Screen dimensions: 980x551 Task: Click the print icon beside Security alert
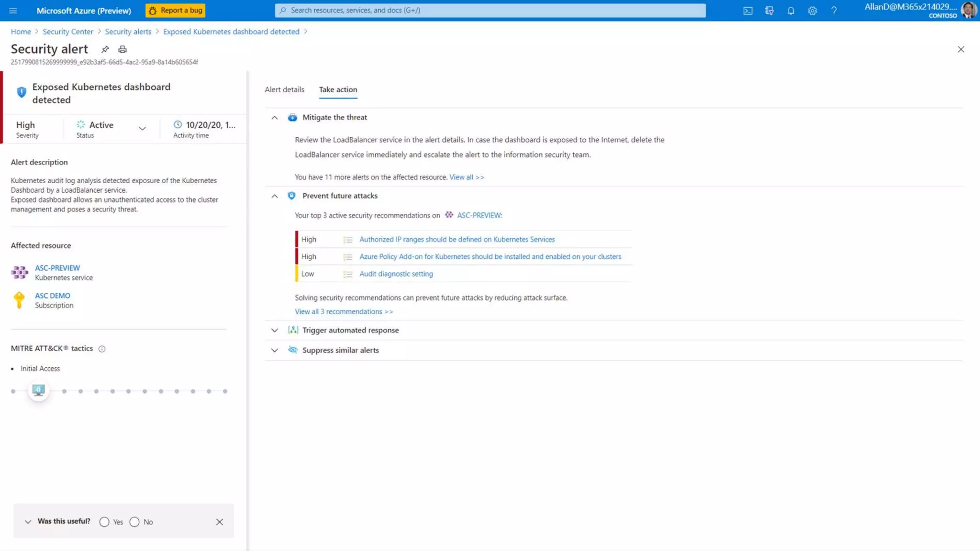pos(122,49)
